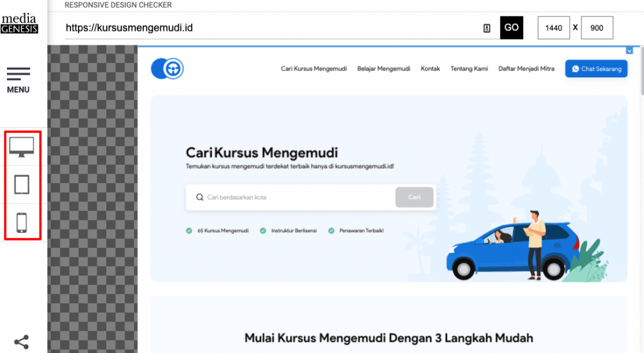The width and height of the screenshot is (644, 353).
Task: Select the tablet device preview
Action: (x=22, y=185)
